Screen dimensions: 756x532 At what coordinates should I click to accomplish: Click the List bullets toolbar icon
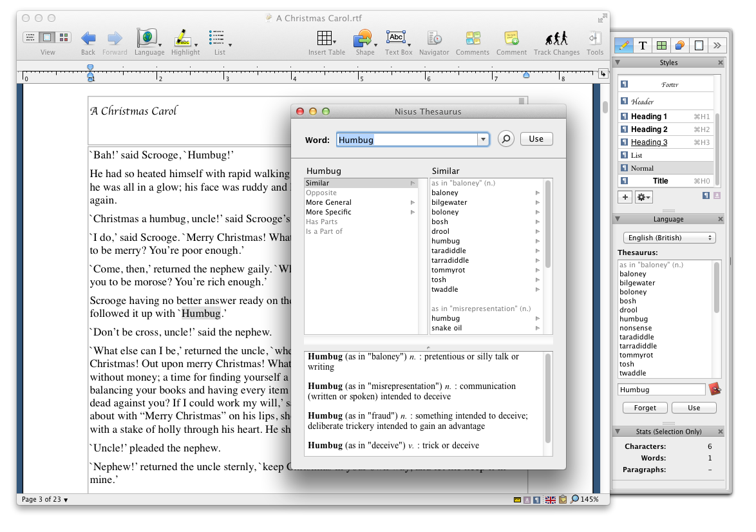(x=216, y=37)
